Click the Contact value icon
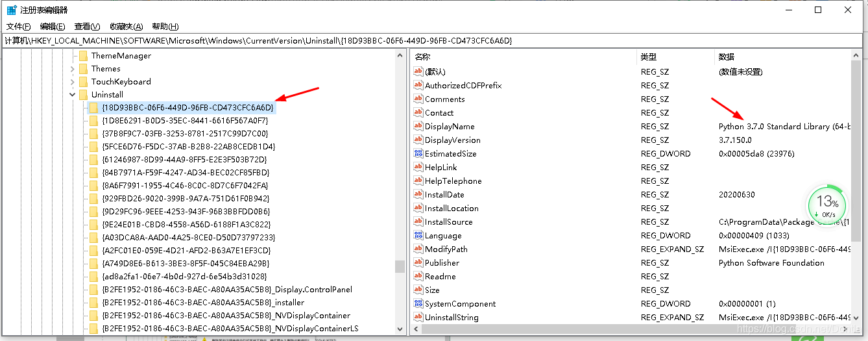Screen dimensions: 868x341 tap(418, 112)
